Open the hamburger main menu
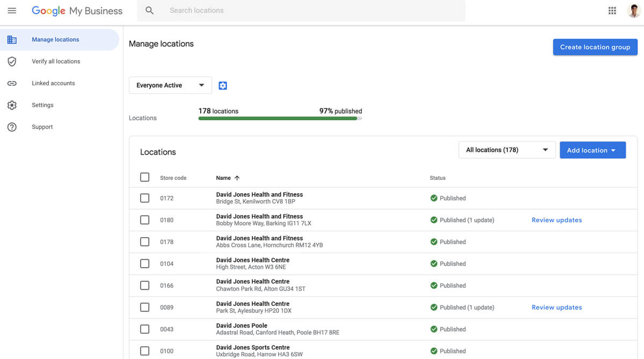Screen dimensions: 644x359 (12, 11)
